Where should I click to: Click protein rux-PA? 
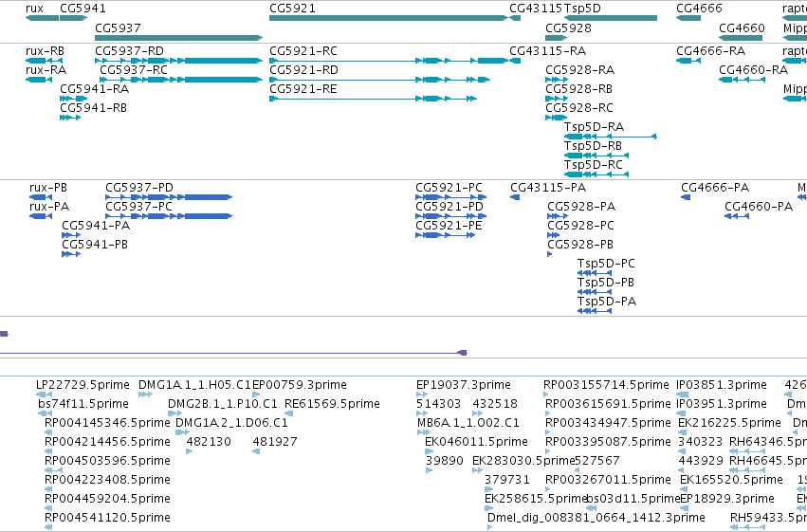pyautogui.click(x=49, y=207)
